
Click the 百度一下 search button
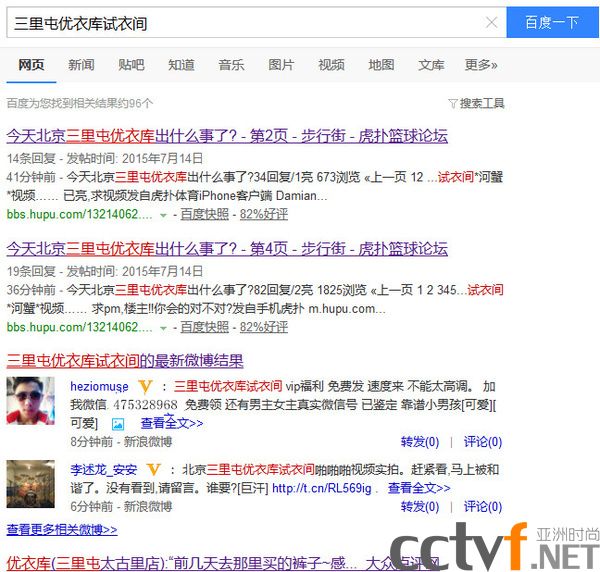pyautogui.click(x=552, y=22)
